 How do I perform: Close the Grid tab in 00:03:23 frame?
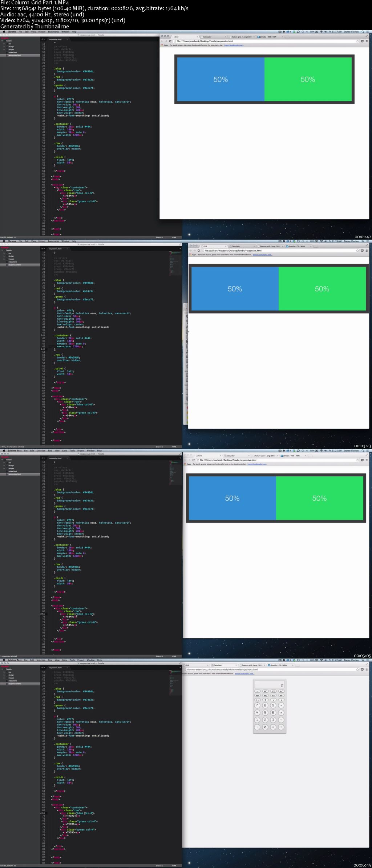pyautogui.click(x=226, y=246)
